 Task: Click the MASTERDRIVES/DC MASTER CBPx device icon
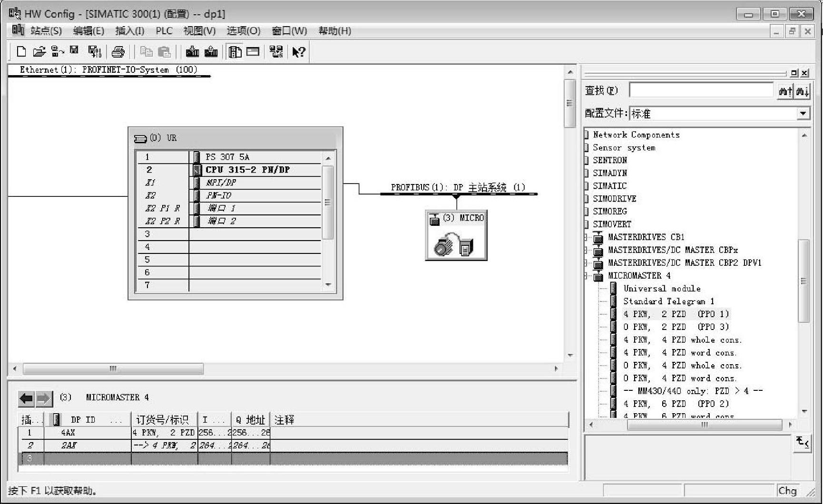point(598,250)
